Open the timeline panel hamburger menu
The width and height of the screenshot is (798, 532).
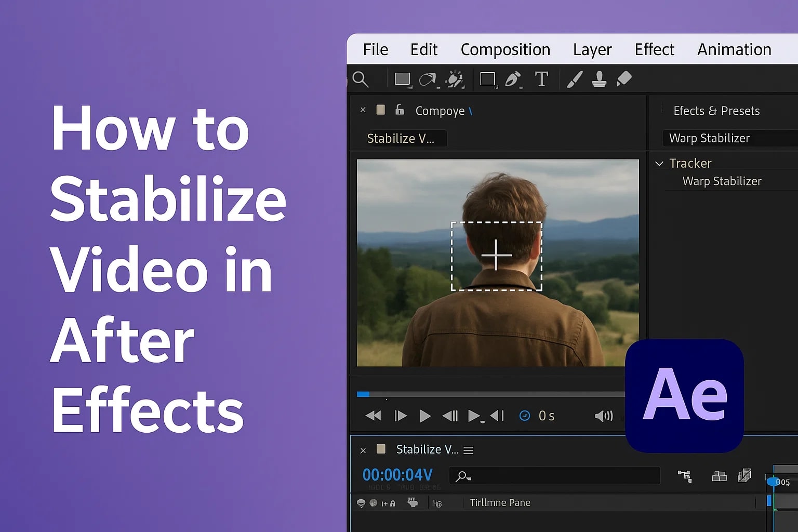pyautogui.click(x=468, y=449)
